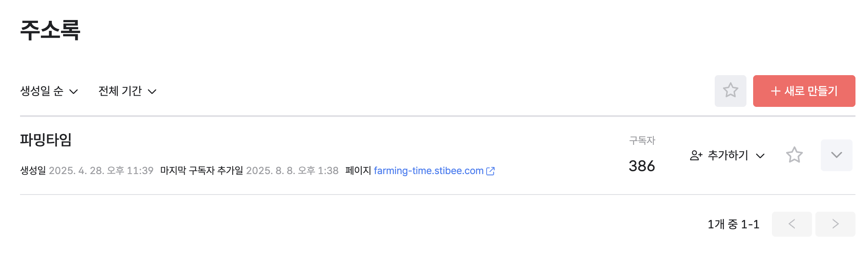Toggle the favorites filter star button

[x=730, y=91]
